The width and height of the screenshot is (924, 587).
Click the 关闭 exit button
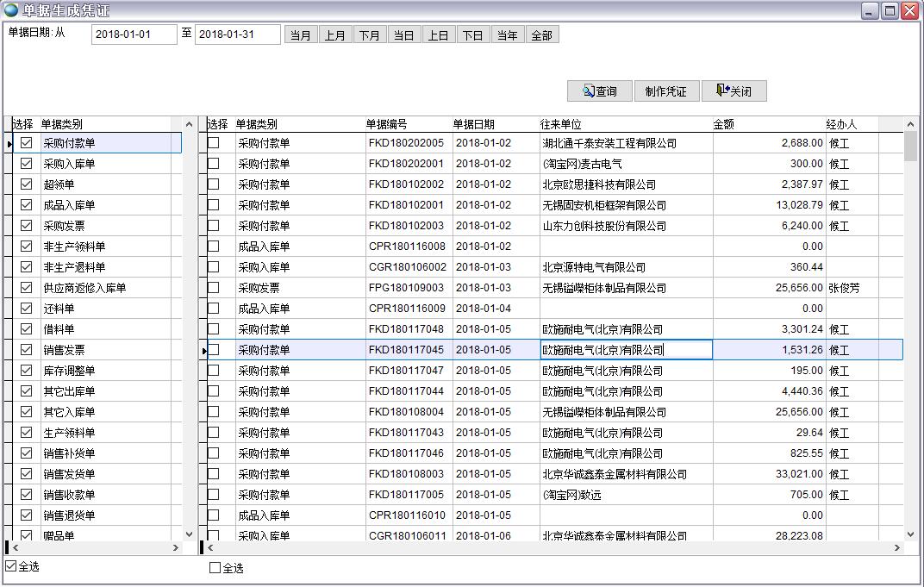tap(734, 91)
